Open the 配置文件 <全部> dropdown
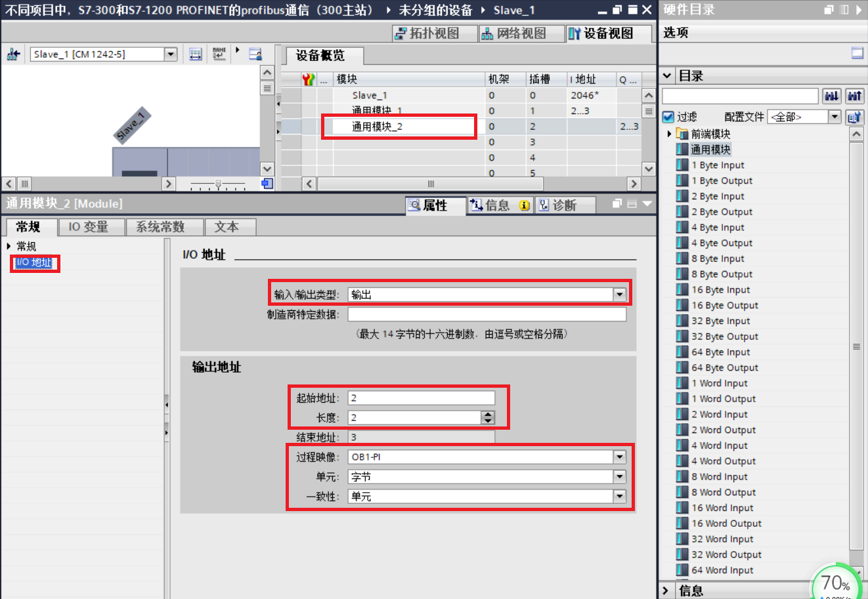868x599 pixels. pos(835,117)
